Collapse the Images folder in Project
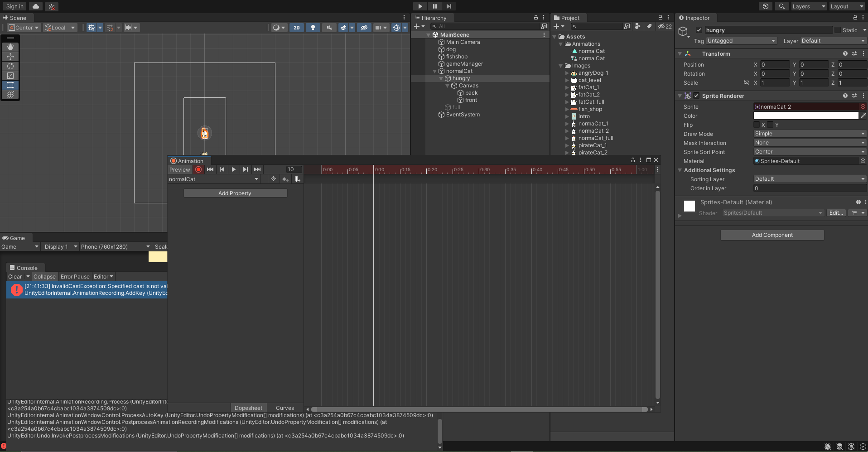 [x=561, y=66]
